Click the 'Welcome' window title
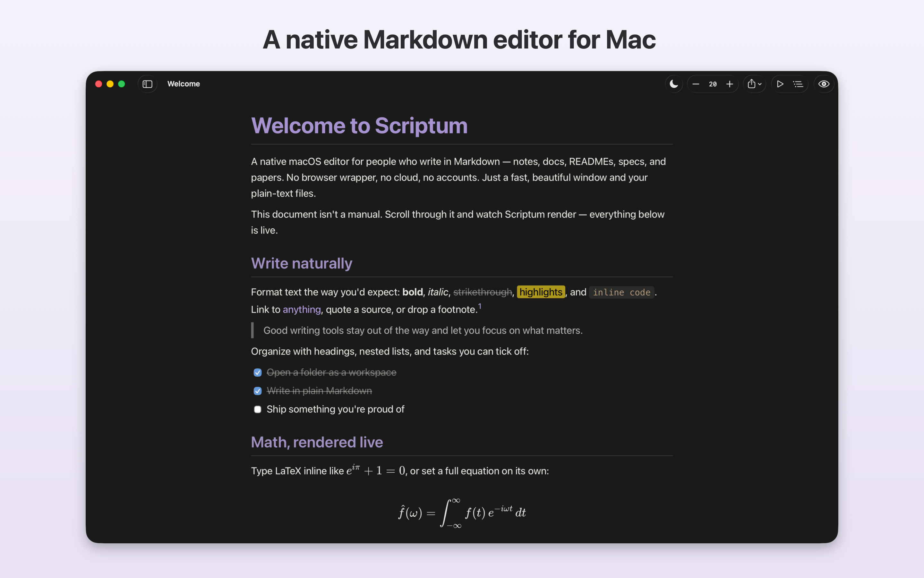 pos(184,84)
